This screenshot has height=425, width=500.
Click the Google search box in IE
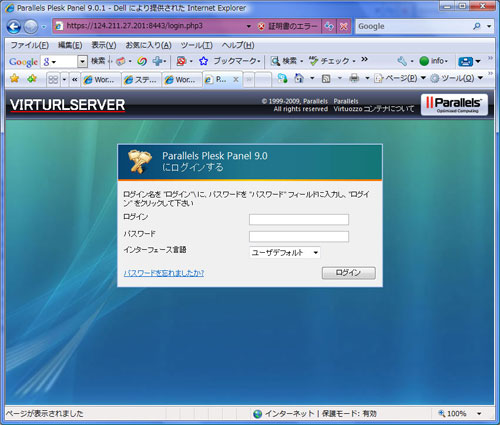pos(413,26)
